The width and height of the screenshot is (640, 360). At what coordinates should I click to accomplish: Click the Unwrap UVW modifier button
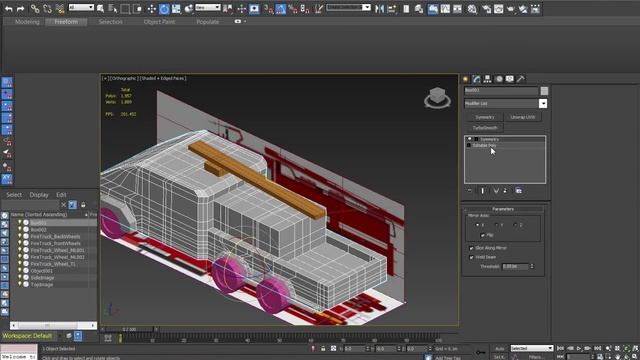(522, 117)
